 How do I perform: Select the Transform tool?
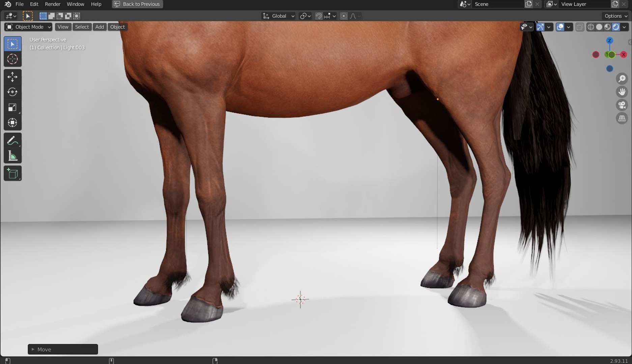tap(12, 123)
